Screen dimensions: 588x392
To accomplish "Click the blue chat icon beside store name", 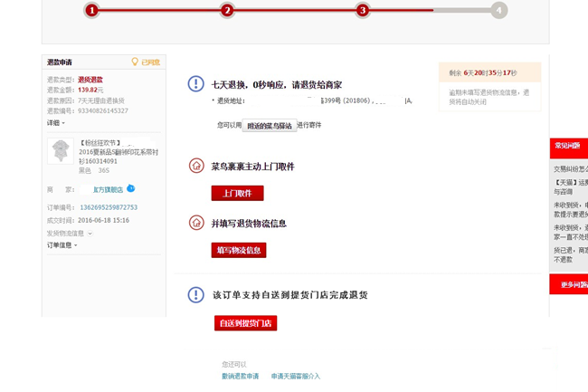I will 130,188.
